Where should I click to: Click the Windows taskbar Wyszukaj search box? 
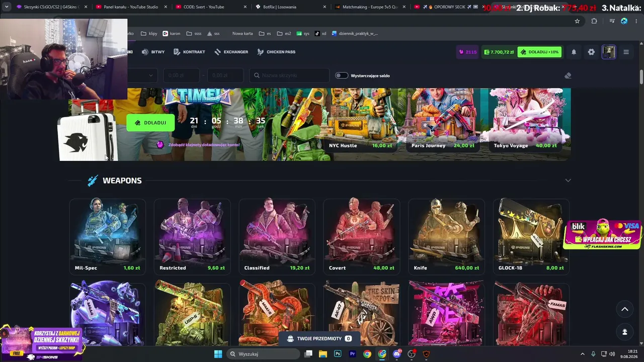click(x=262, y=354)
